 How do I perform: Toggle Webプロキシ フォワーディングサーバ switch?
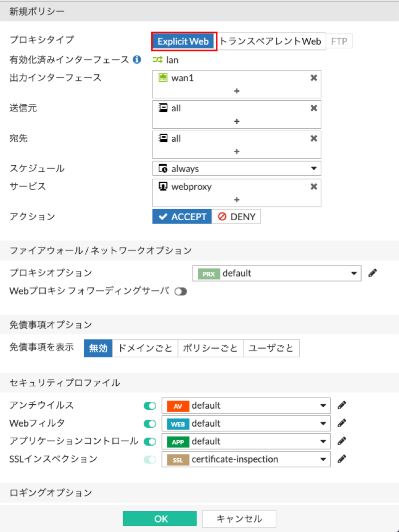tap(181, 291)
